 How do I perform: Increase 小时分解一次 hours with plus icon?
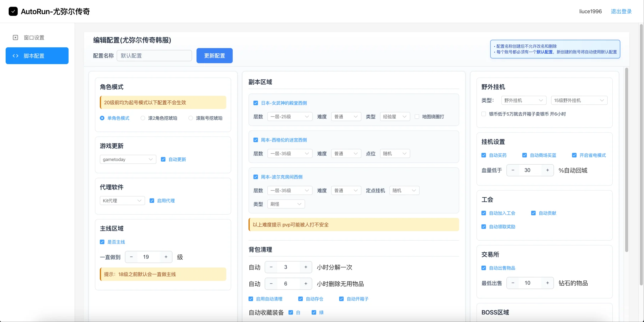point(306,267)
